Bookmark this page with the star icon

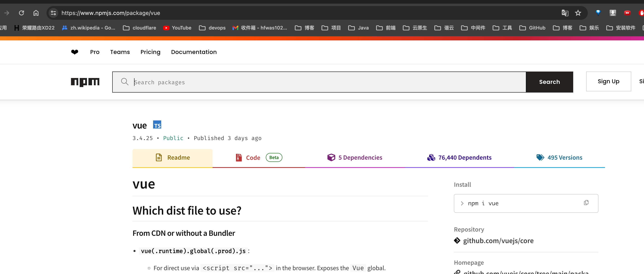point(578,13)
